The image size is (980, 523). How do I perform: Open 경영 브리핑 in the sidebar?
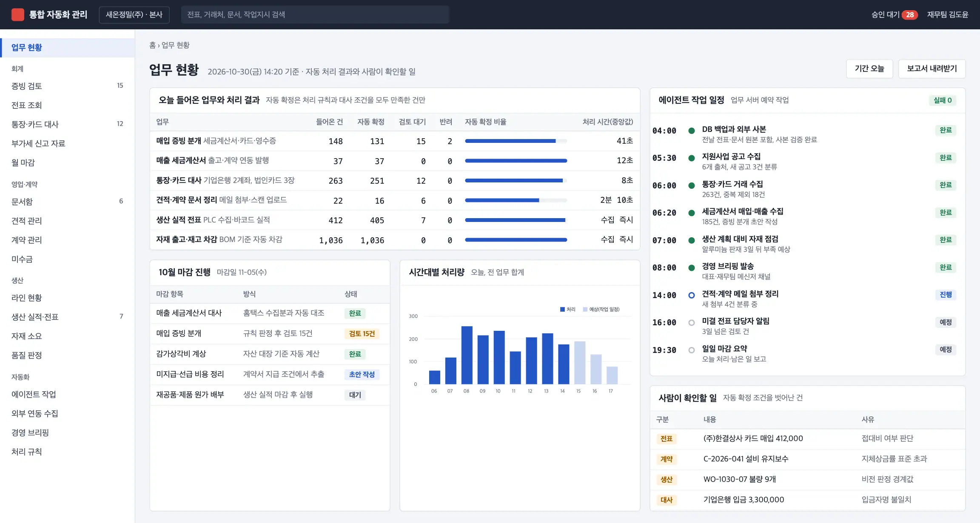point(67,432)
